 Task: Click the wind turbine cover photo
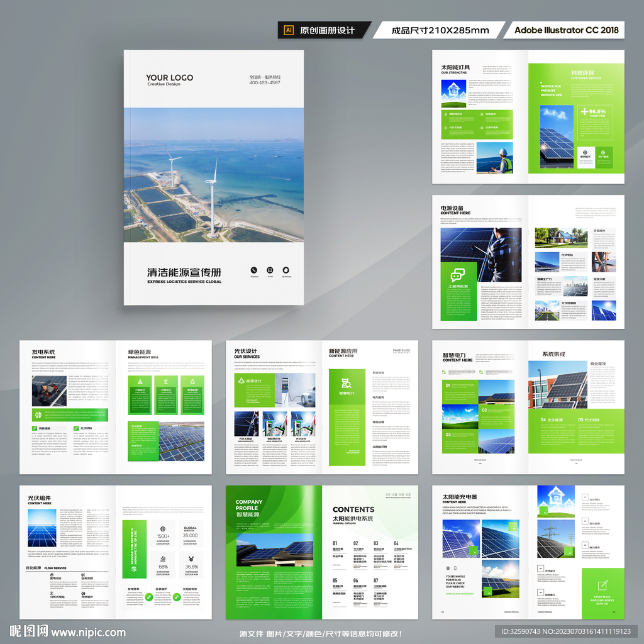214,175
